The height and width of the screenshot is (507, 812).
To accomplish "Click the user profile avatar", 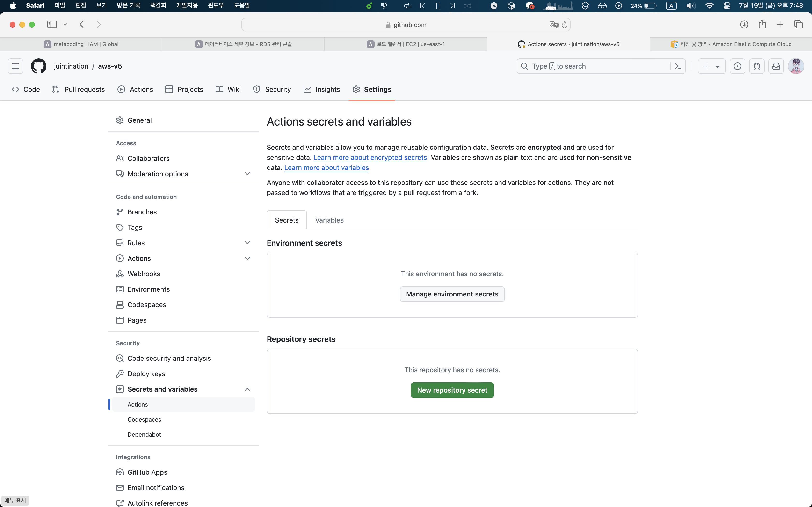I will tap(796, 66).
